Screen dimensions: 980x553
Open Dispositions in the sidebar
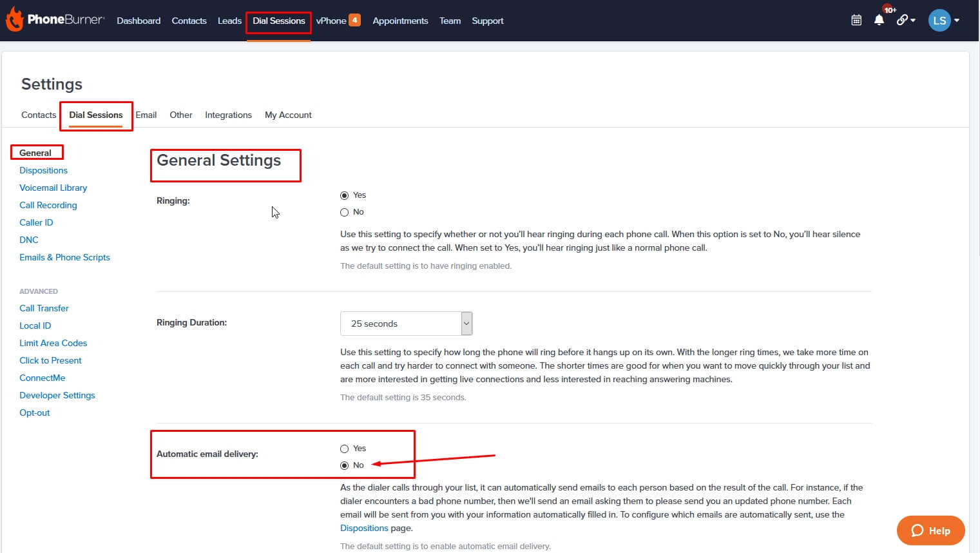pyautogui.click(x=43, y=170)
